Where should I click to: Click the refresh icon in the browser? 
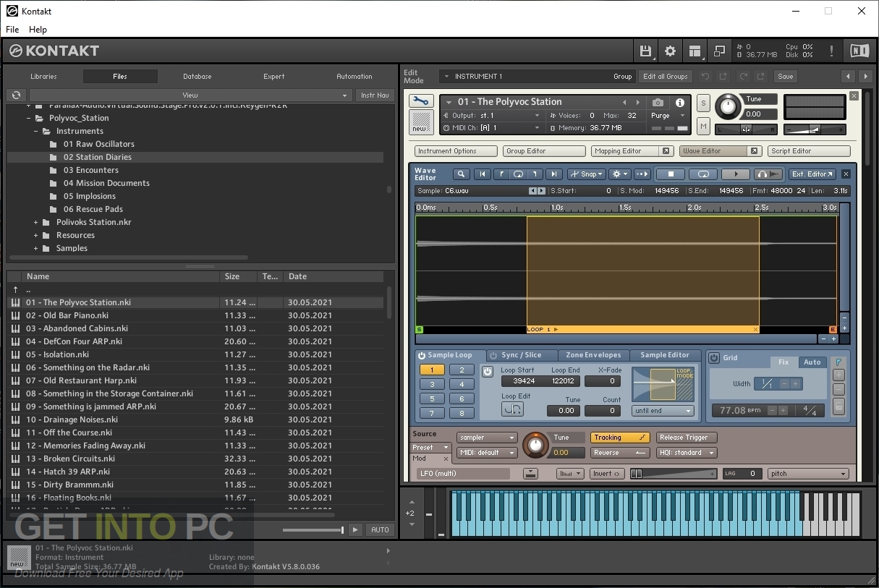click(x=16, y=95)
